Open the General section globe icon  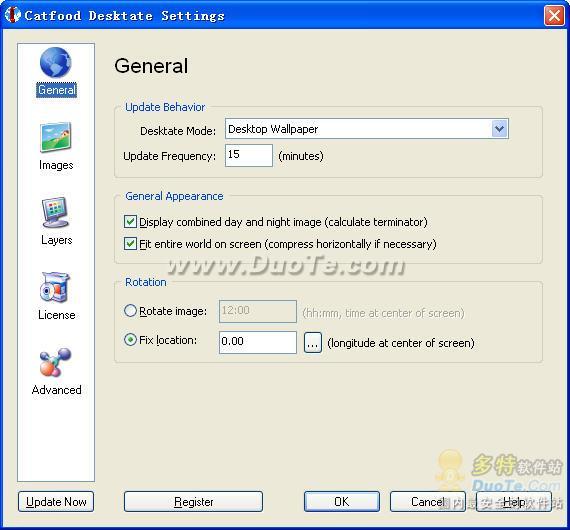coord(56,63)
